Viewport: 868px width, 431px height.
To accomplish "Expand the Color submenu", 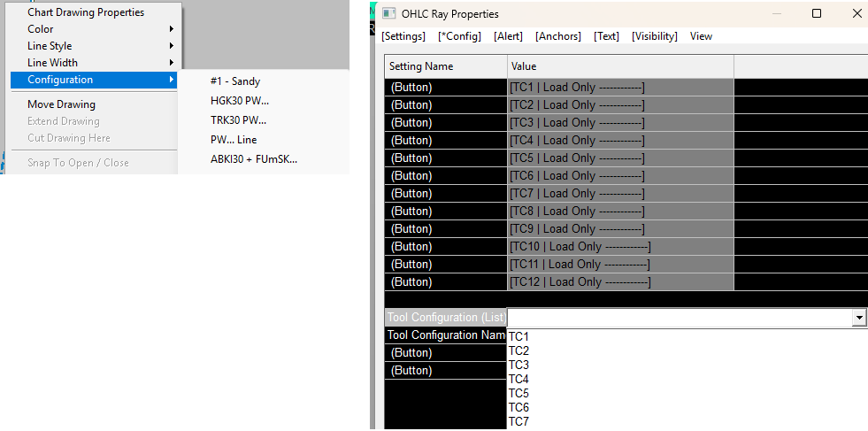I will 41,29.
